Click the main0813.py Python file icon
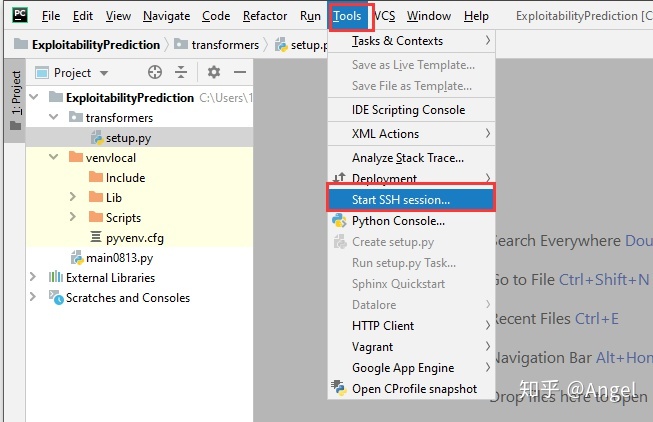 coord(77,257)
